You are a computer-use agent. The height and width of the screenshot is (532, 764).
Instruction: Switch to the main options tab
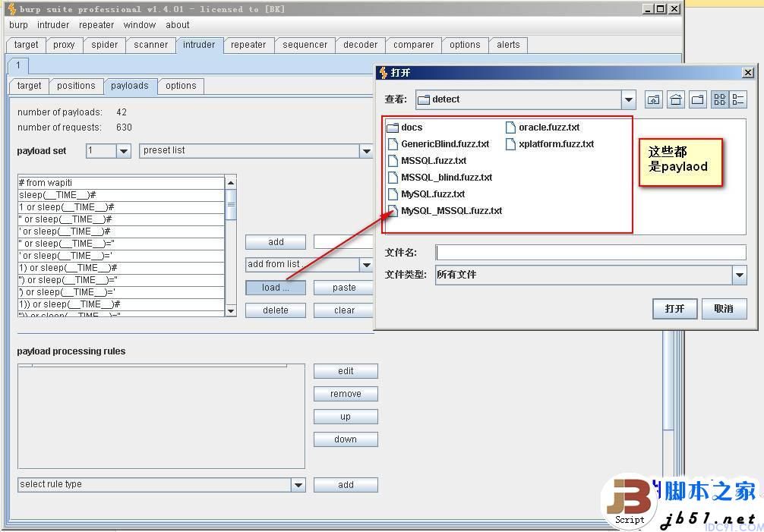click(x=465, y=45)
